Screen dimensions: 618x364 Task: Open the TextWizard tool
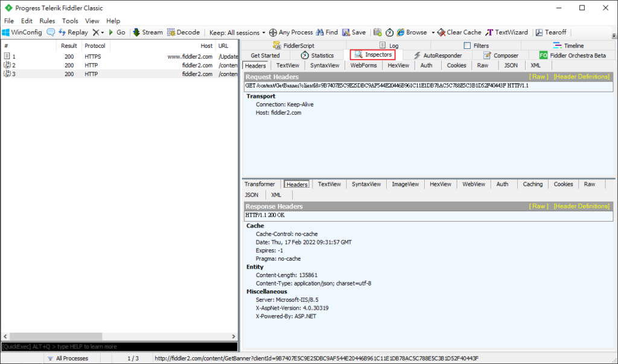click(x=507, y=33)
